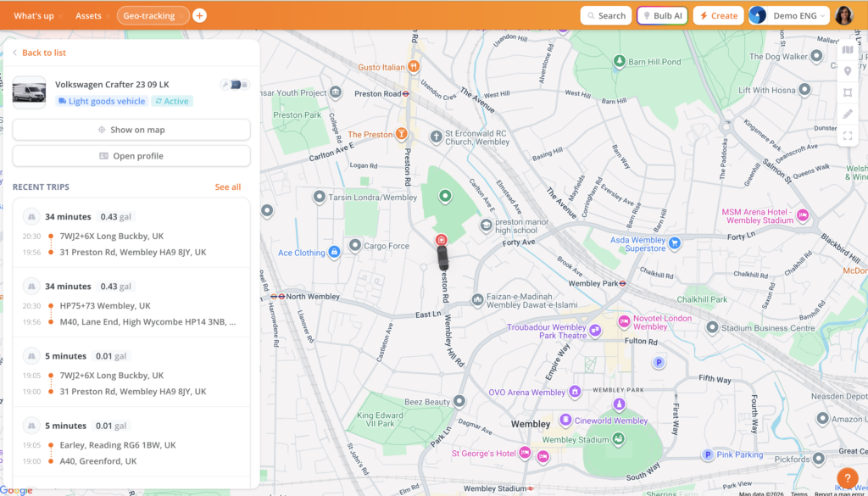This screenshot has width=868, height=496.
Task: Activate the pencil edit tool on map
Action: (848, 114)
